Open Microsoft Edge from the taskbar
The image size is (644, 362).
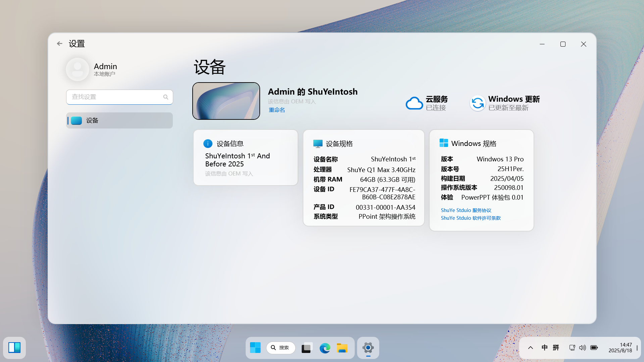click(325, 348)
